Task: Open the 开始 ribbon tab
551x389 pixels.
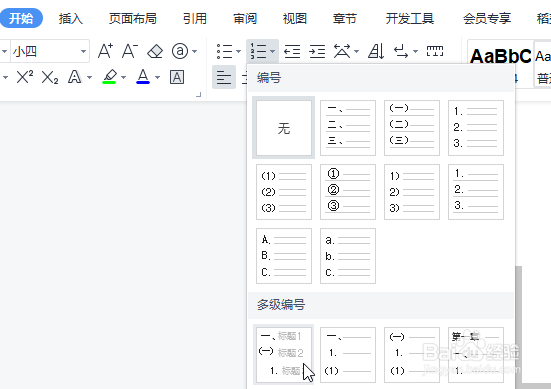Action: [21, 18]
